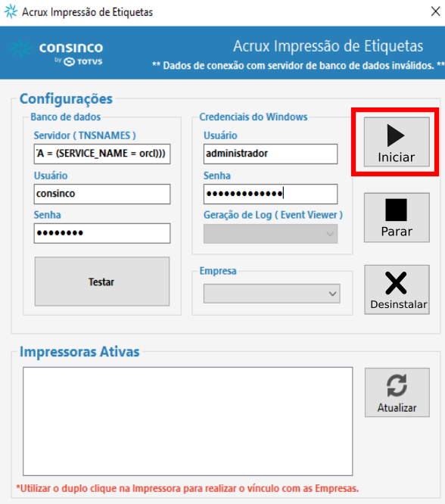Image resolution: width=445 pixels, height=504 pixels.
Task: Click the Credenciais do Windows label
Action: click(254, 117)
